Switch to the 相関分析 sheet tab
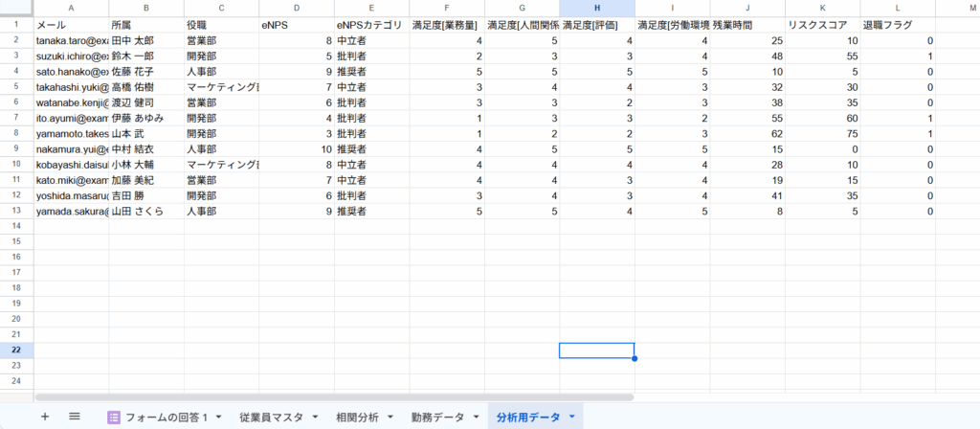This screenshot has height=429, width=980. tap(357, 418)
